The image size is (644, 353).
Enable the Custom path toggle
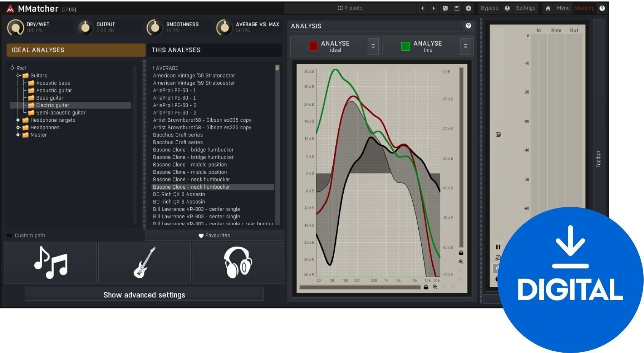10,235
